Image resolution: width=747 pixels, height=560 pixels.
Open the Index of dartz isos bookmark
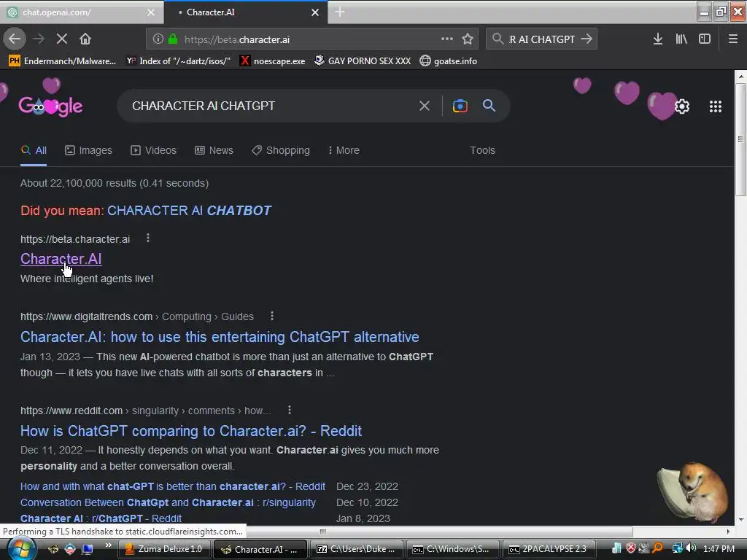(178, 61)
